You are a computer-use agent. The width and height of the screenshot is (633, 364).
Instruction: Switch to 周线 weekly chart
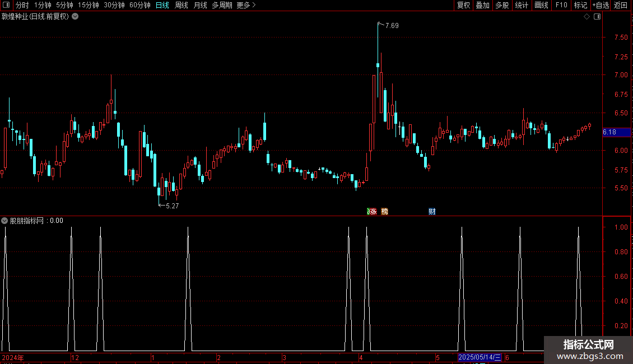181,5
